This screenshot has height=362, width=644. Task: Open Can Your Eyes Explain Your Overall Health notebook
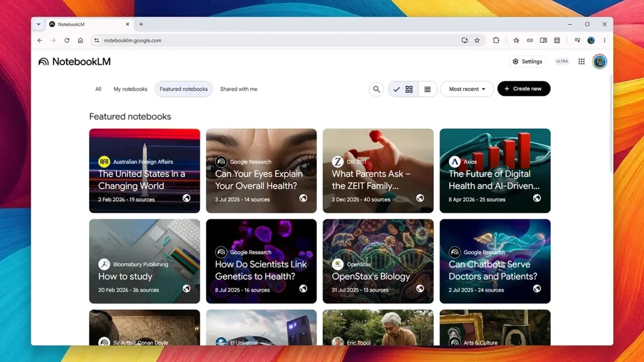[x=261, y=171]
